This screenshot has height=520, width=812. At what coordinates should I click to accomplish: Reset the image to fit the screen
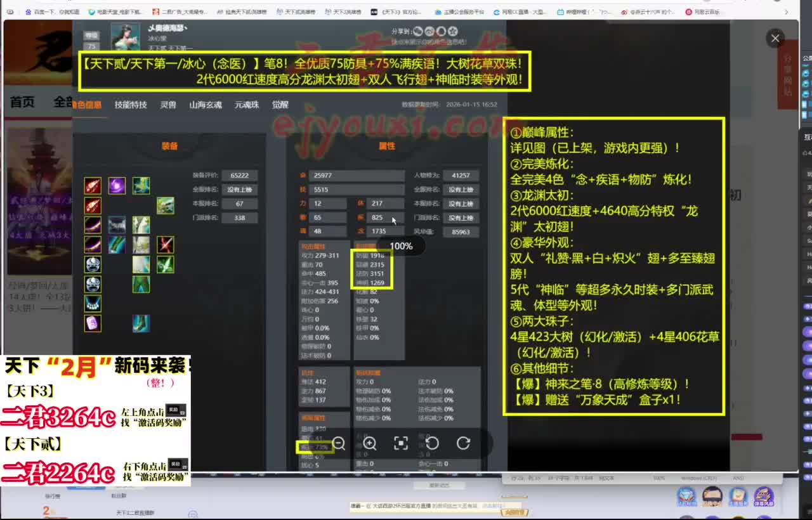coord(401,443)
